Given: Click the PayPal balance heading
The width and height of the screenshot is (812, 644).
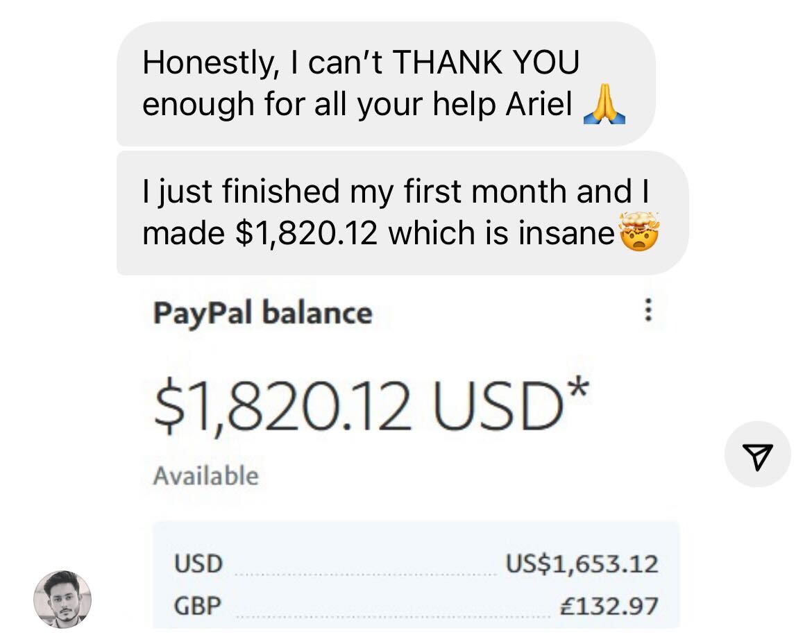Looking at the screenshot, I should (262, 313).
